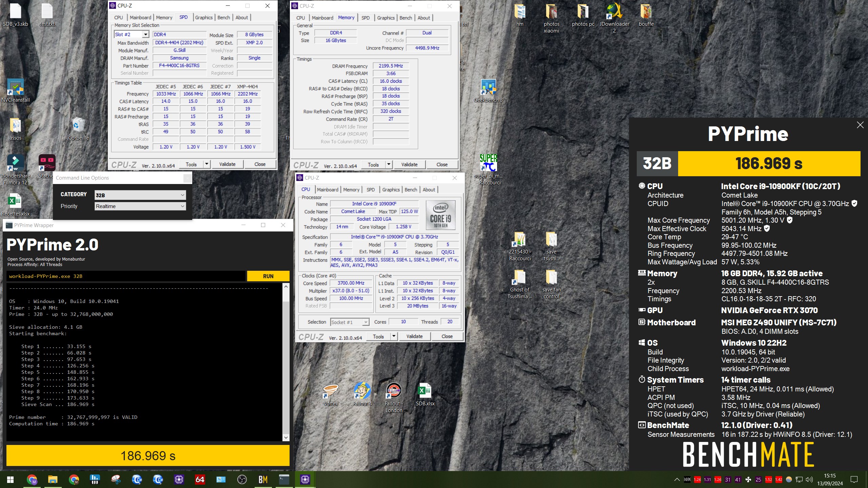Switch to Mainboard tab in SPD window
The image size is (868, 488).
[x=140, y=17]
